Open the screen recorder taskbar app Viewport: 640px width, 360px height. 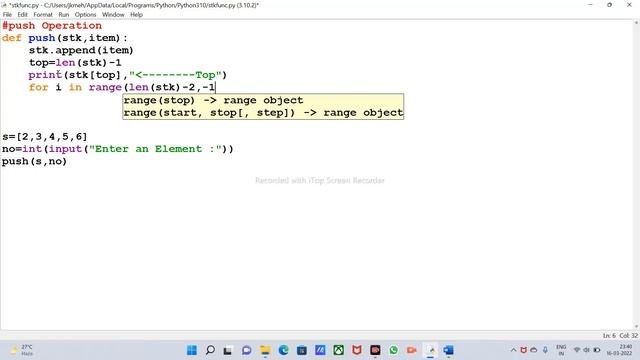coord(375,350)
